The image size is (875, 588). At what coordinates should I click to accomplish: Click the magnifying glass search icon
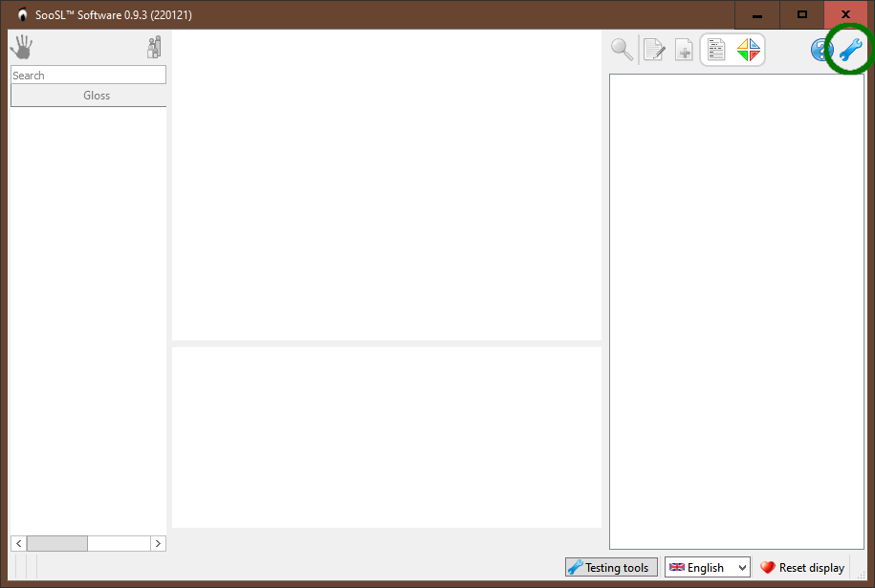[x=622, y=50]
